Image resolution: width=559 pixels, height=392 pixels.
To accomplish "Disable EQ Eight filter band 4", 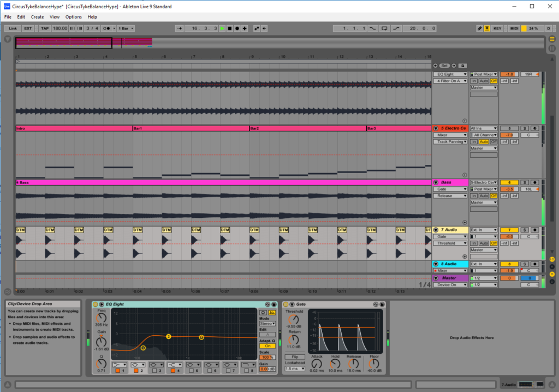I will click(x=173, y=371).
